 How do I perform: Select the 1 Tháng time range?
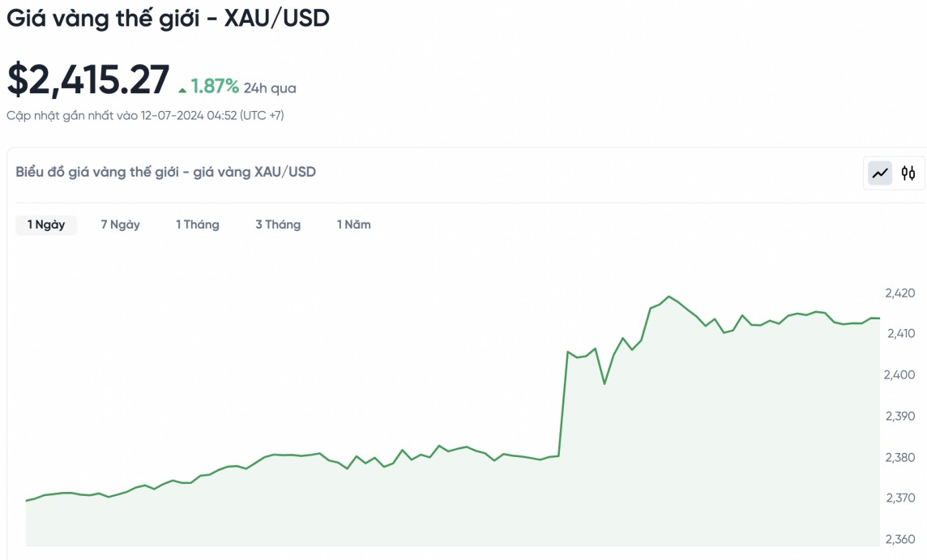coord(198,224)
